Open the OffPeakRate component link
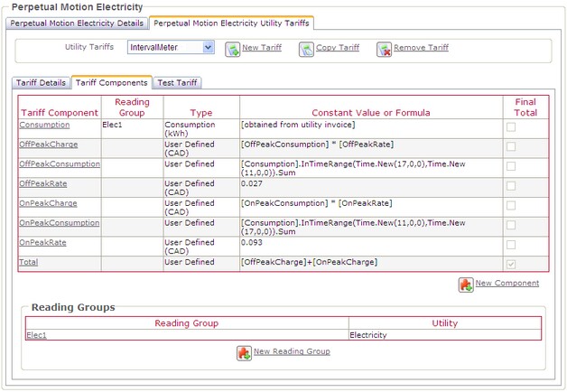567x392 pixels. click(43, 183)
